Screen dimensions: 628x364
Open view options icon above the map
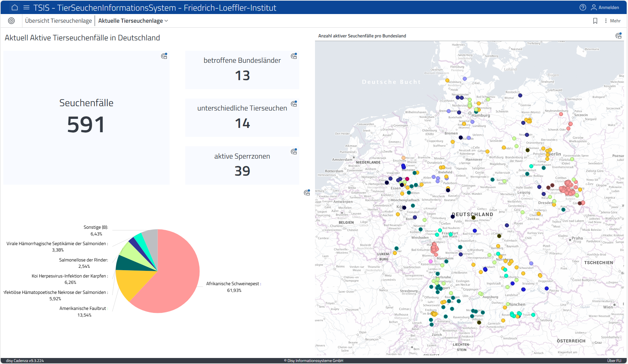coord(618,36)
